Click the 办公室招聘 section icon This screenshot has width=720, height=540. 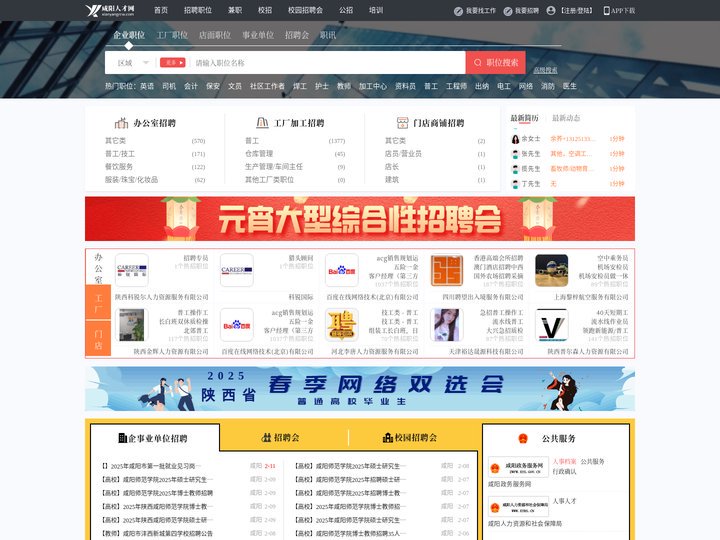coord(121,123)
